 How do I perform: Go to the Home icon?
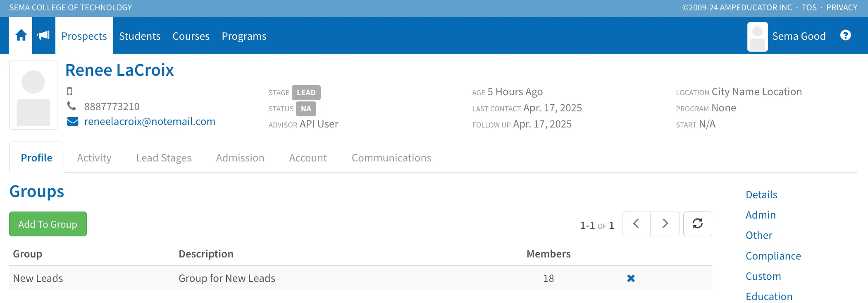(x=21, y=36)
